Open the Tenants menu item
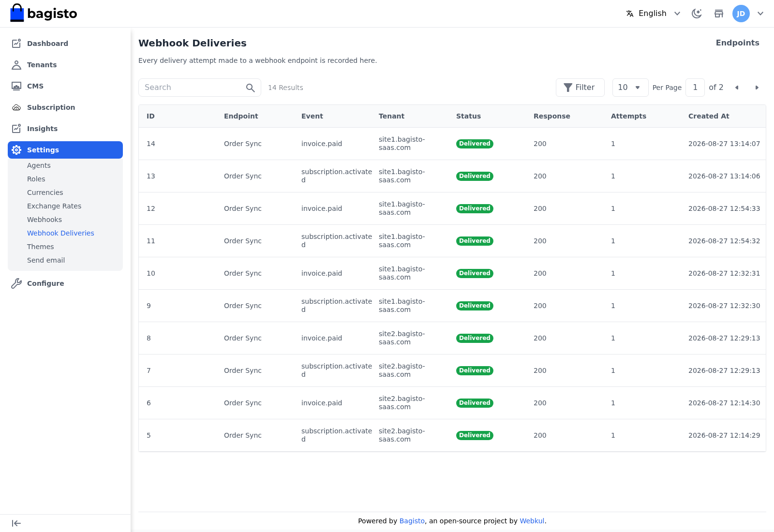 pyautogui.click(x=65, y=65)
